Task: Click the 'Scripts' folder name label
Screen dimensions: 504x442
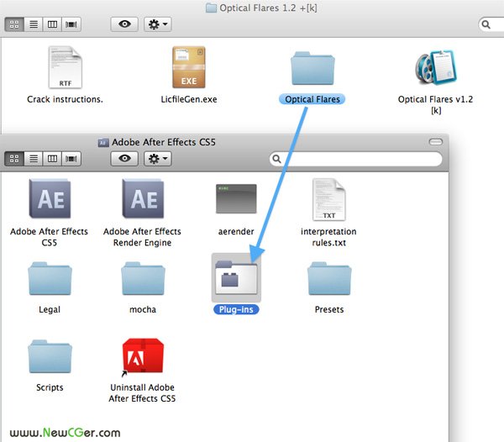Action: coord(50,387)
